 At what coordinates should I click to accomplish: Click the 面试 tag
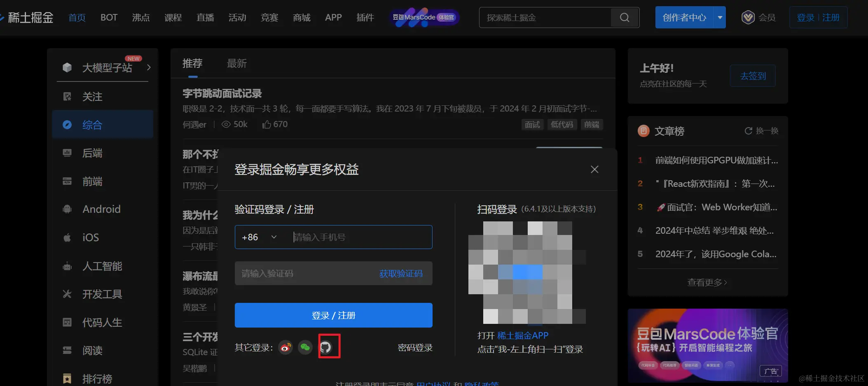click(x=532, y=124)
